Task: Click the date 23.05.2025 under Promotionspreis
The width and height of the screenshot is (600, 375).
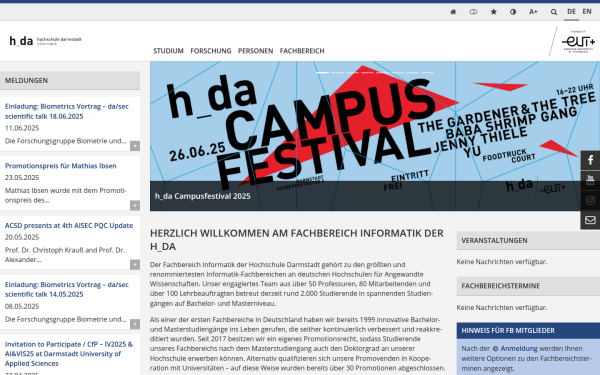Action: click(x=22, y=178)
